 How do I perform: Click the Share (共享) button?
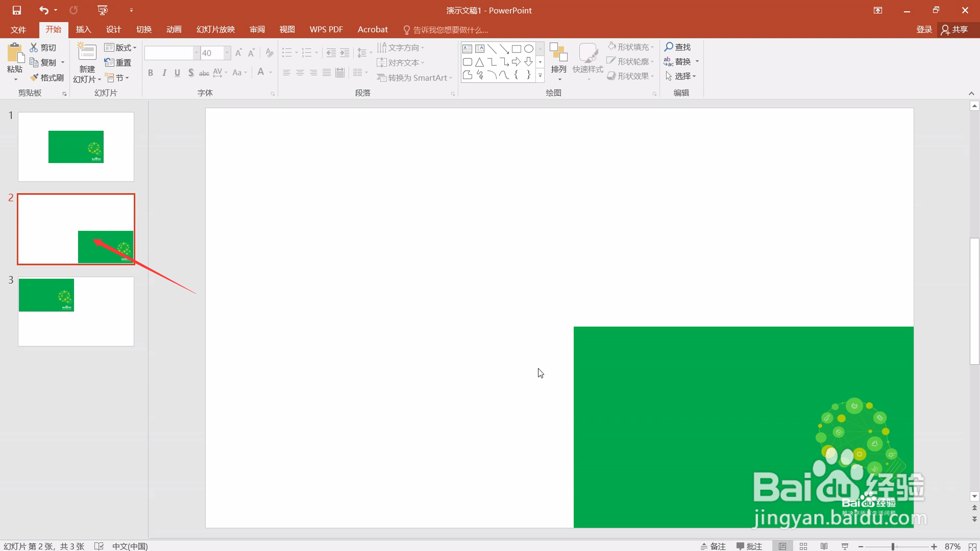tap(954, 30)
